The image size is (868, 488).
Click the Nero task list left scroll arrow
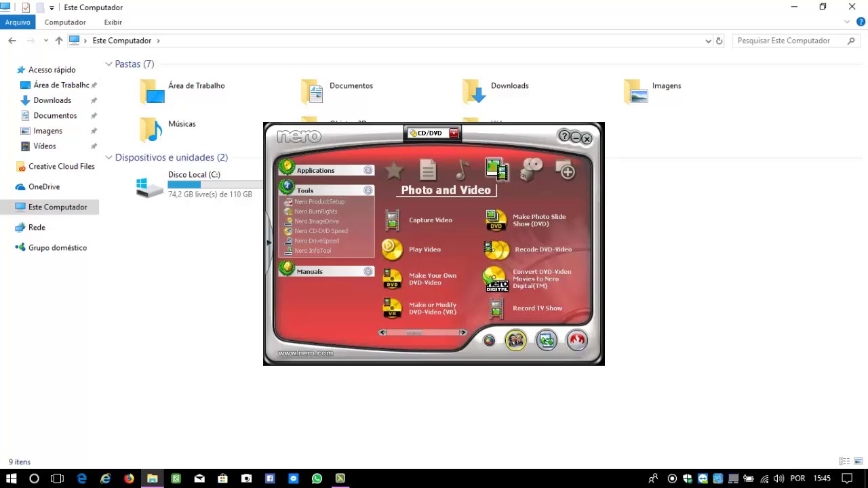pos(382,333)
